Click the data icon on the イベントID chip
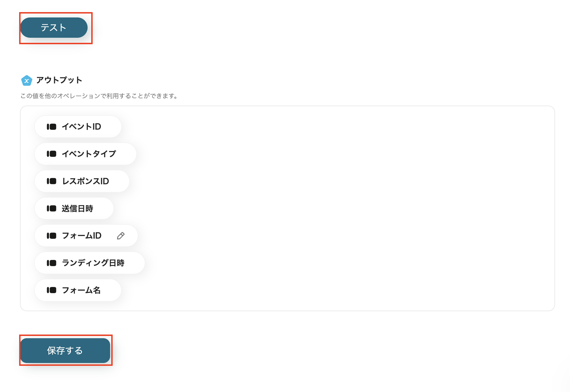 (52, 126)
